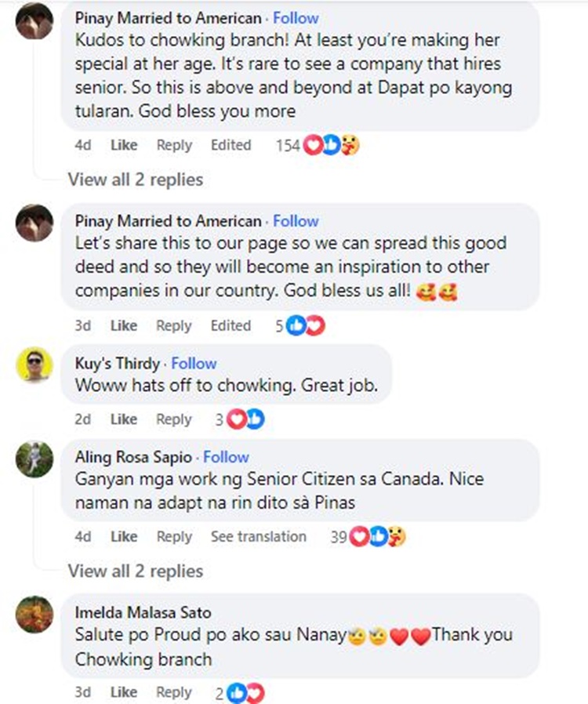Viewport: 588px width, 704px height.
Task: Open reactions on the 'Let's share this' comment
Action: coord(305,326)
